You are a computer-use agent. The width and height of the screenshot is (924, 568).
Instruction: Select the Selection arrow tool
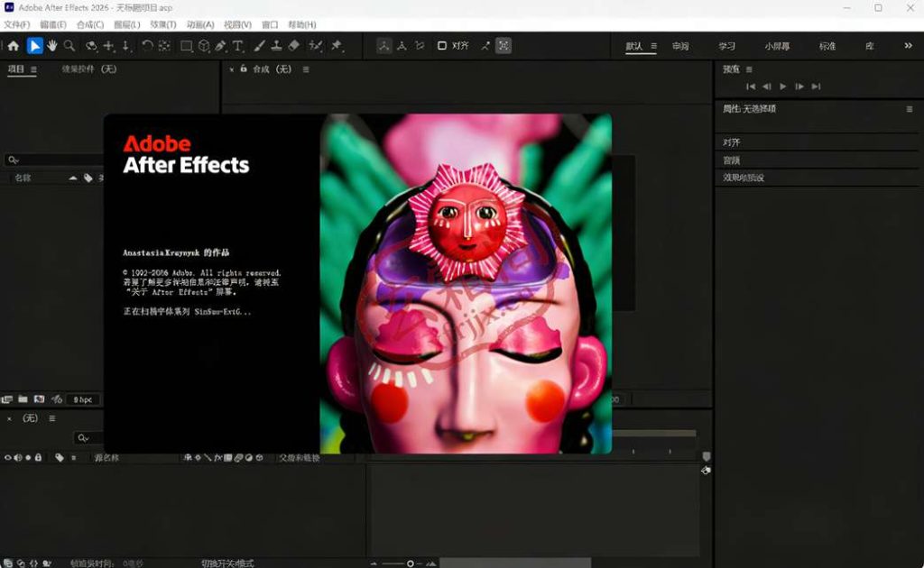(x=35, y=46)
